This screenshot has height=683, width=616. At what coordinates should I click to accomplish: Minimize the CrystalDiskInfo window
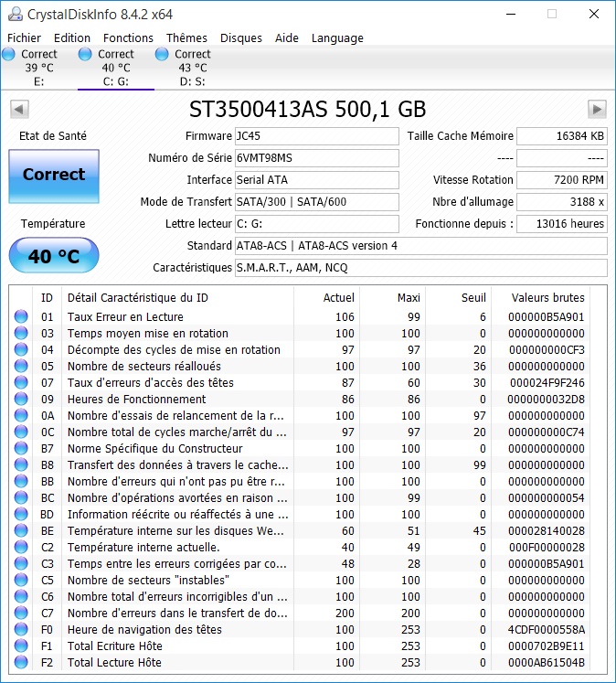pos(511,14)
